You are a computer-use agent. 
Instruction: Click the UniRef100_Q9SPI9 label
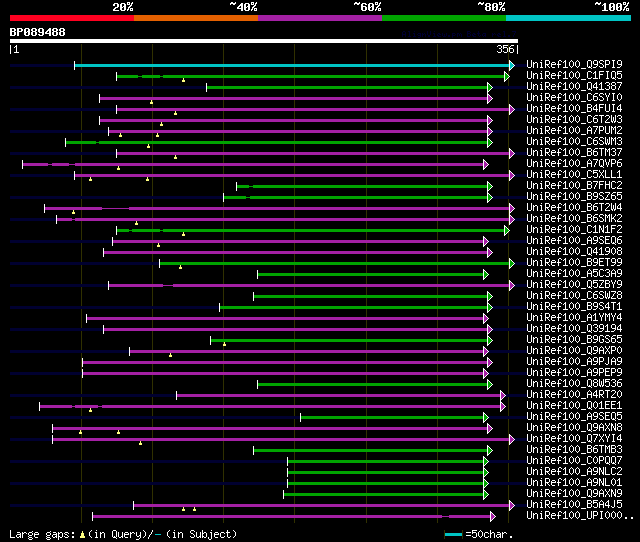point(574,64)
